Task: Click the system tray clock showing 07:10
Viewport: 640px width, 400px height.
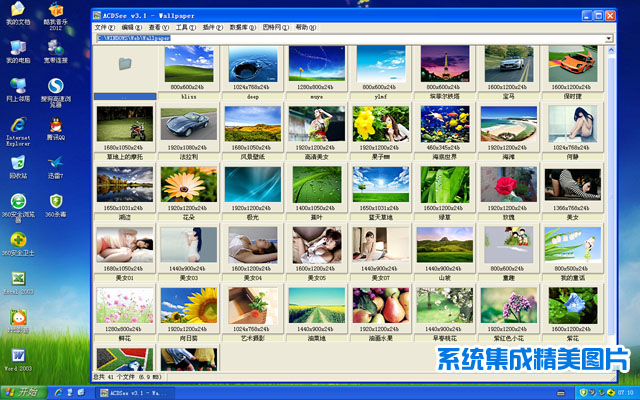Action: click(x=625, y=393)
